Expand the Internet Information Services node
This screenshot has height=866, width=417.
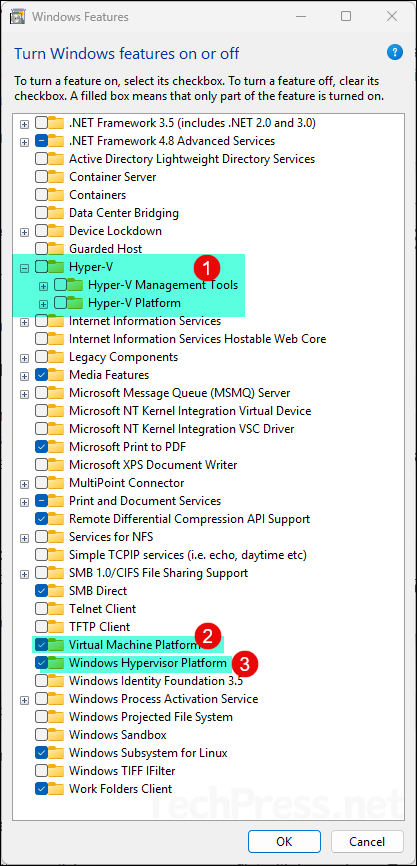click(x=24, y=322)
